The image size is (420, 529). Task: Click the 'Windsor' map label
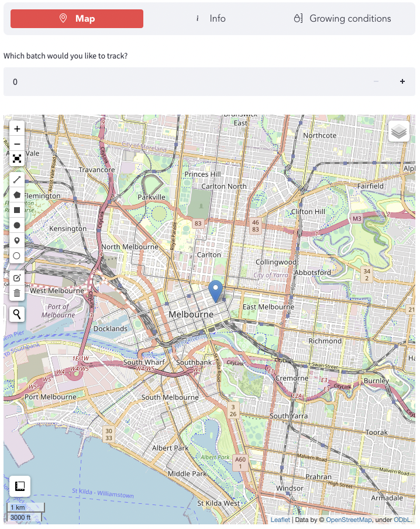[x=290, y=489]
